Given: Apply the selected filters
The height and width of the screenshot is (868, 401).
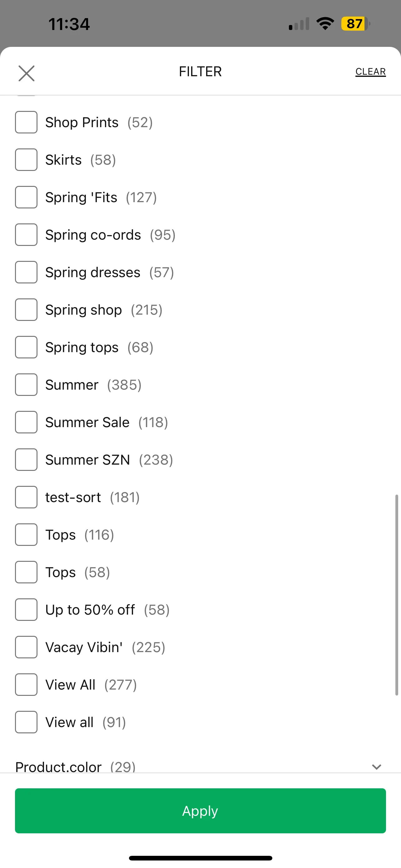Looking at the screenshot, I should click(200, 811).
